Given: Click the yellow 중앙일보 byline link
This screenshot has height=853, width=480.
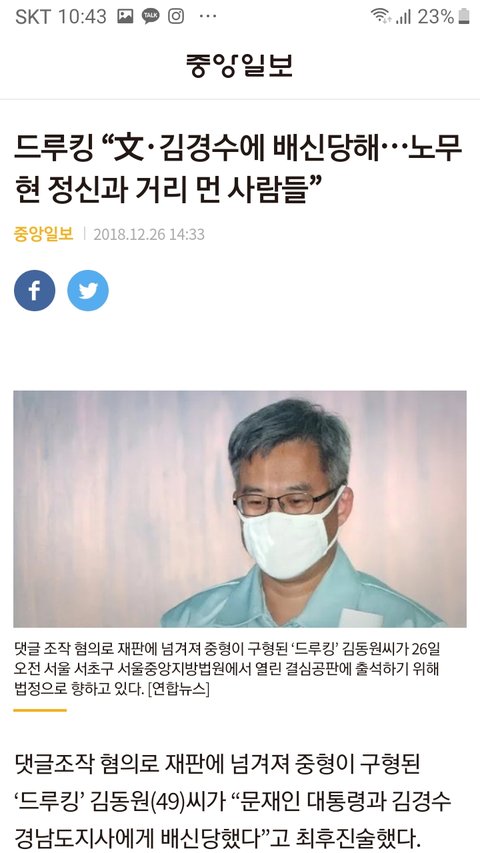Looking at the screenshot, I should (44, 234).
